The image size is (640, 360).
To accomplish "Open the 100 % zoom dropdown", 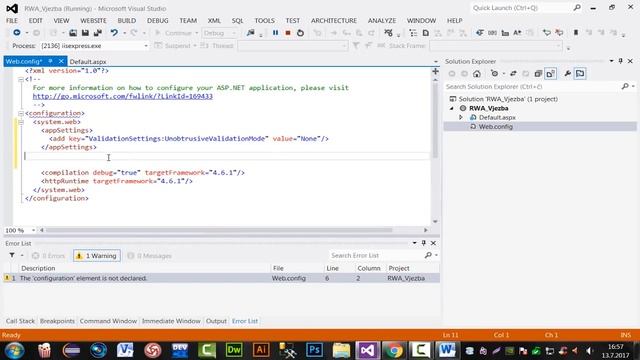I will tap(33, 230).
